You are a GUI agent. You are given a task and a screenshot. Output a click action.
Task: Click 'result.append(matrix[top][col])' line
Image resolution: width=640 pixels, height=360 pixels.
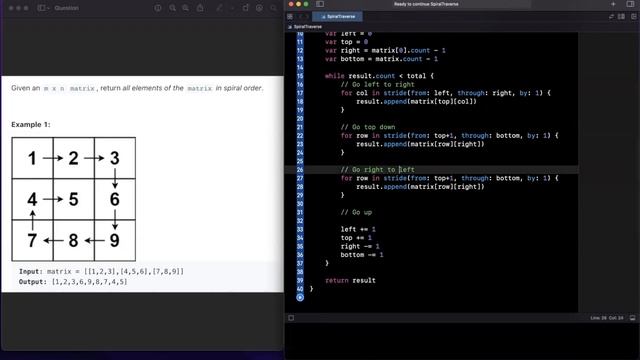416,102
